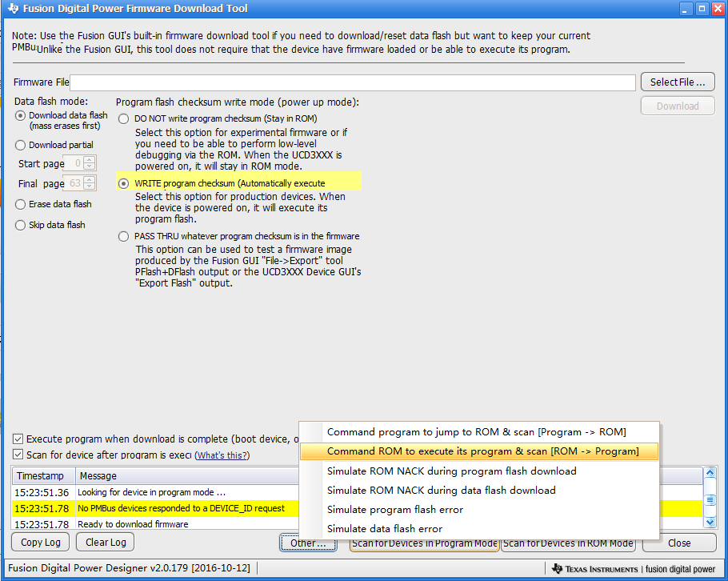The width and height of the screenshot is (728, 581).
Task: Open the What's this? help link
Action: pos(222,455)
